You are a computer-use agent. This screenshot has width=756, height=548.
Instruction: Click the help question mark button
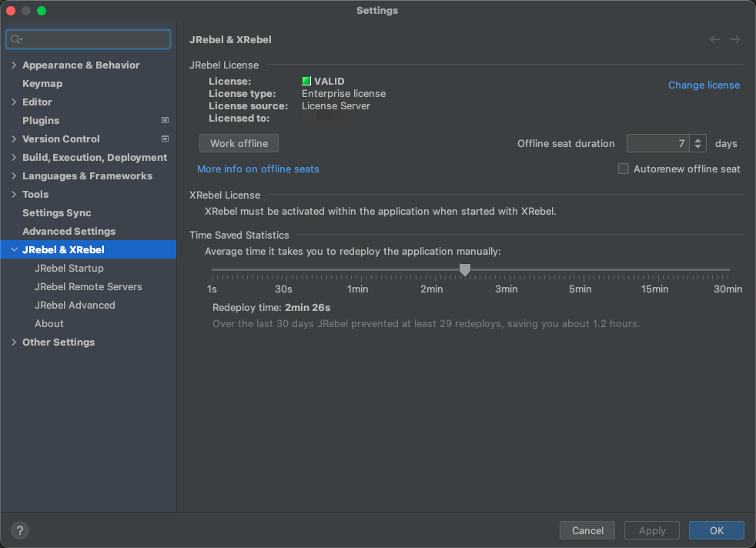coord(20,530)
